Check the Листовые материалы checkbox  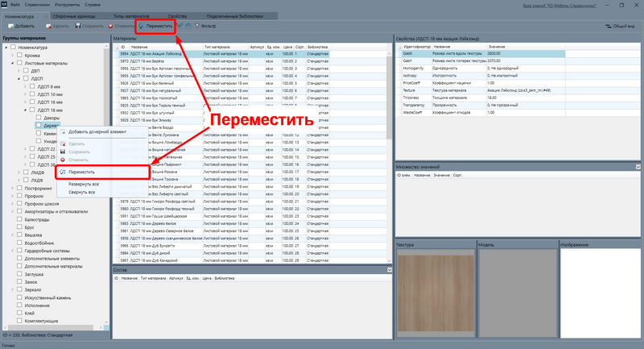(x=19, y=63)
